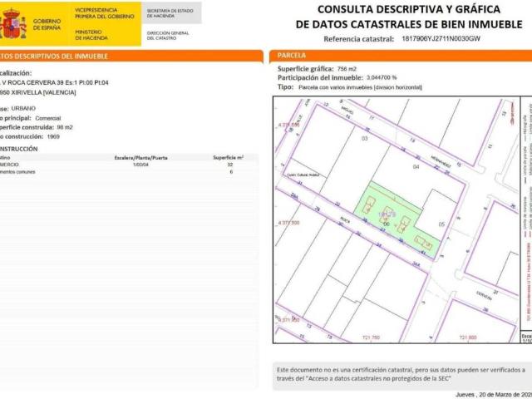Click built surface value '98 m2'
Viewport: 532px width, 399px height.
65,127
